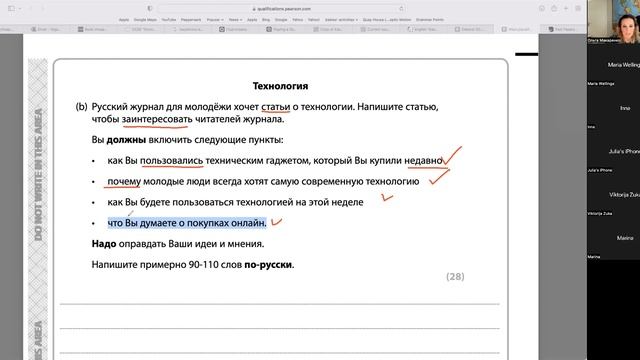This screenshot has height=360, width=640.
Task: Open the privacy report shield icon
Action: coord(150,9)
